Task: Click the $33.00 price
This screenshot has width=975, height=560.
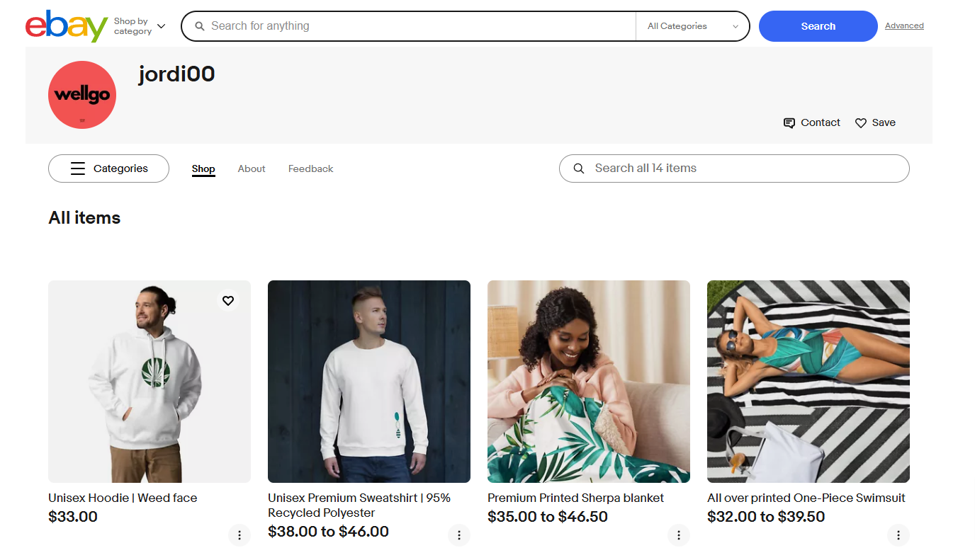Action: (x=73, y=517)
